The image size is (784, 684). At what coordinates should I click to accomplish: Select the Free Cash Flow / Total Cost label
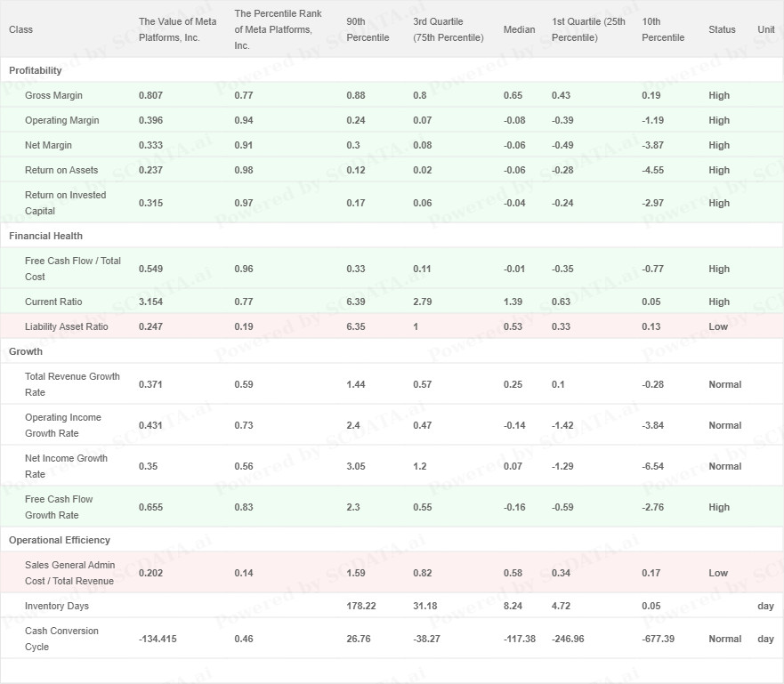[x=73, y=269]
